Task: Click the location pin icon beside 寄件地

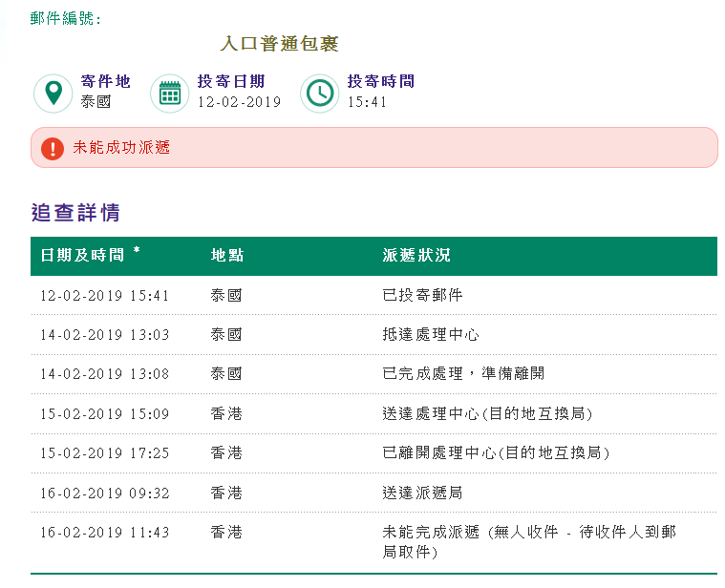Action: point(53,94)
